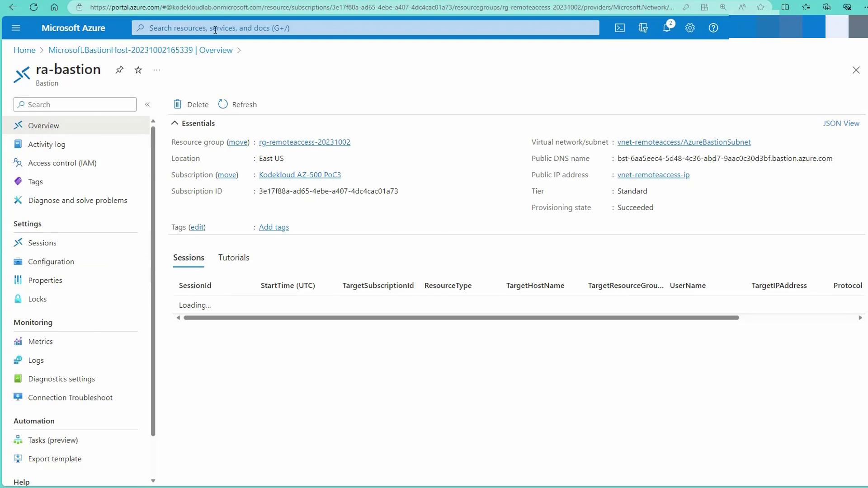
Task: Sort by StartTime (UTC) column
Action: pyautogui.click(x=288, y=286)
